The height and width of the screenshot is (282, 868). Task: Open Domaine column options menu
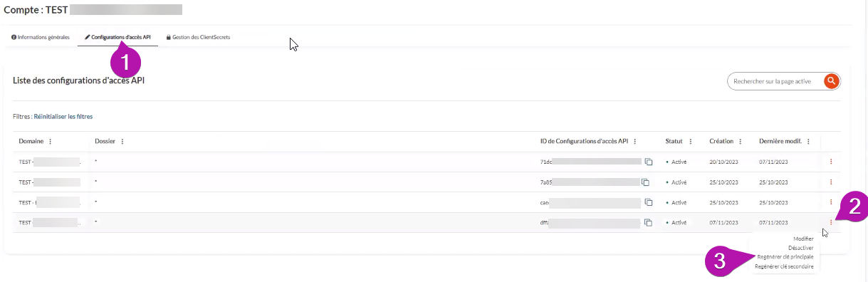50,141
